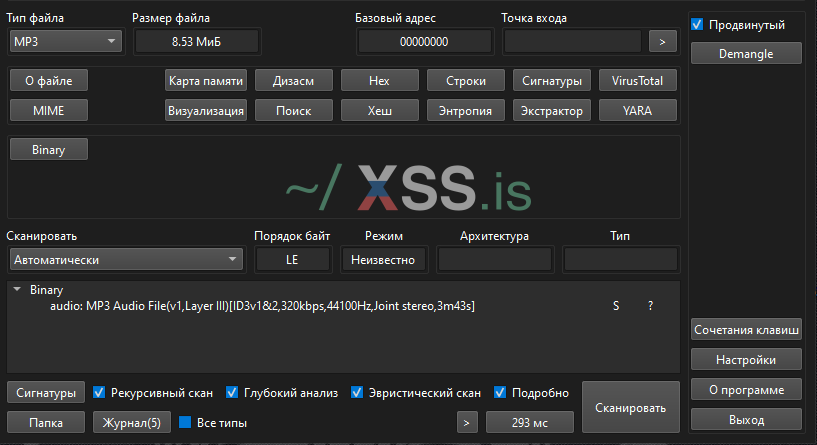This screenshot has height=445, width=817.
Task: Click the arrow button beside 293 мс
Action: coord(467,423)
